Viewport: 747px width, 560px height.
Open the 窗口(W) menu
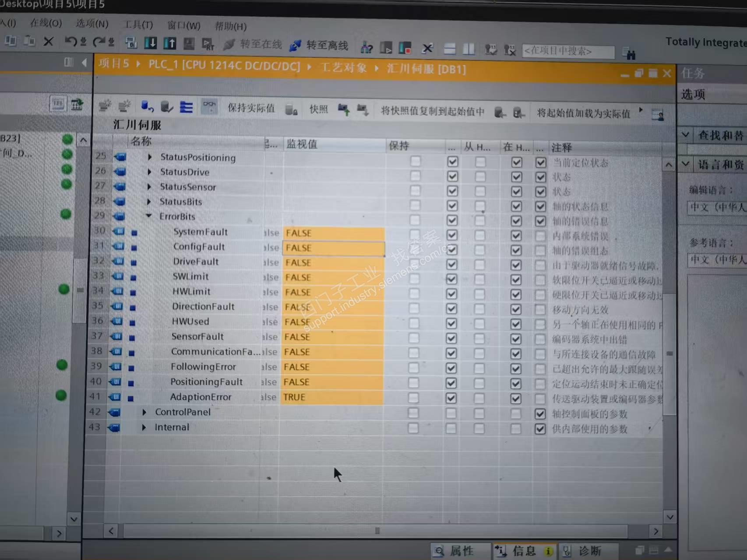coord(184,25)
